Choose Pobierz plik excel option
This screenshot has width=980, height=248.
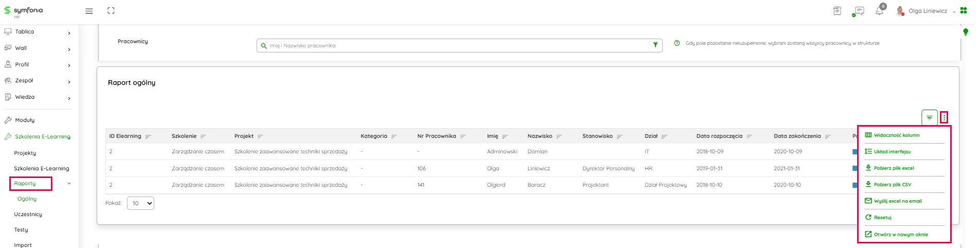point(894,168)
